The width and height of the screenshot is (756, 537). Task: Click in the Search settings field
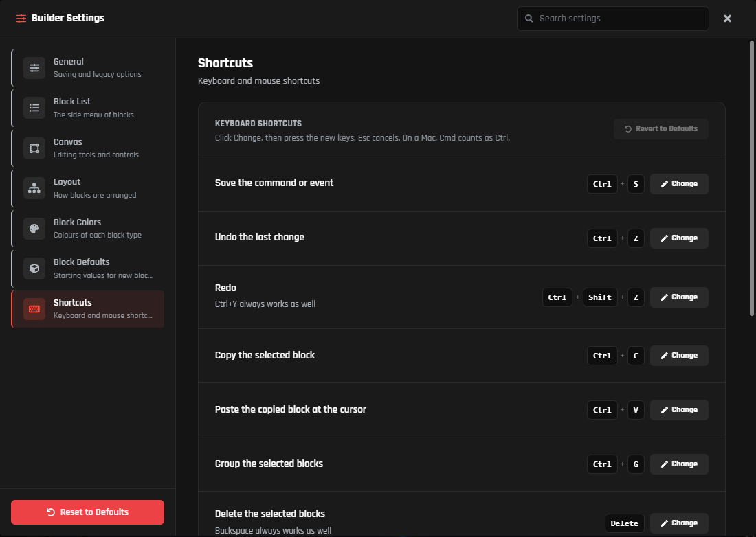point(613,19)
